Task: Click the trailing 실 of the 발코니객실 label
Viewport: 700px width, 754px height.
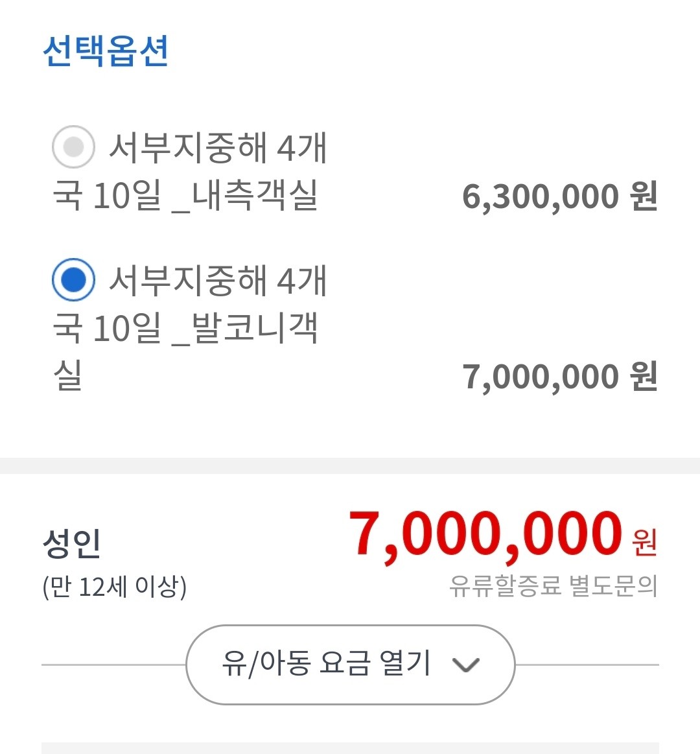Action: [x=67, y=376]
